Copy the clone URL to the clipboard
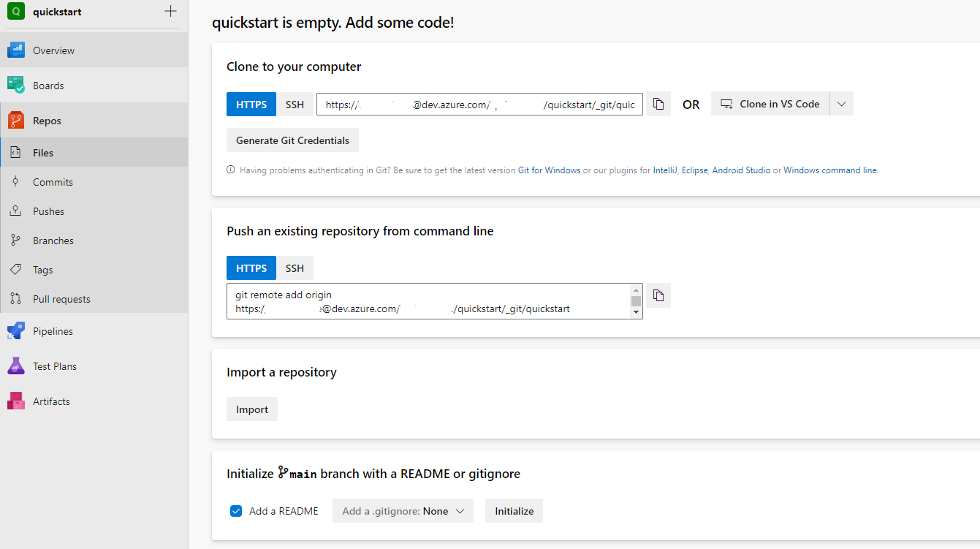The height and width of the screenshot is (549, 980). click(658, 104)
